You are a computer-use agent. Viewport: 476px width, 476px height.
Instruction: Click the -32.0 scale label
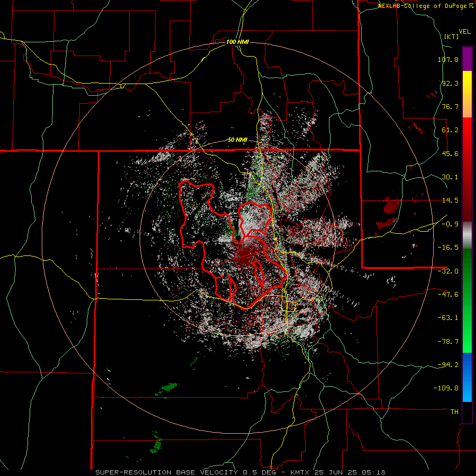click(x=448, y=271)
